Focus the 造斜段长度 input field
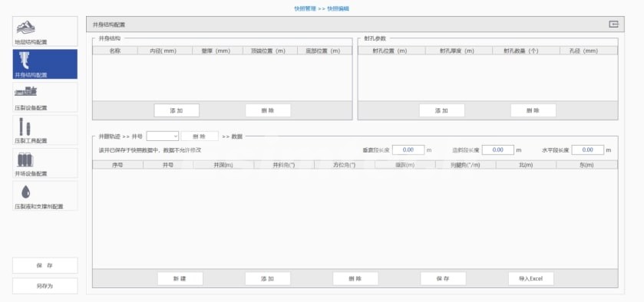Image resolution: width=644 pixels, height=302 pixels. (x=498, y=149)
